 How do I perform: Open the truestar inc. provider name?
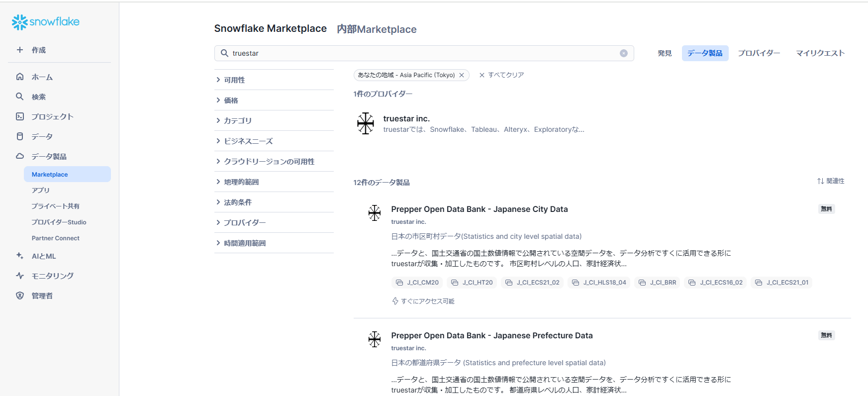[x=406, y=118]
